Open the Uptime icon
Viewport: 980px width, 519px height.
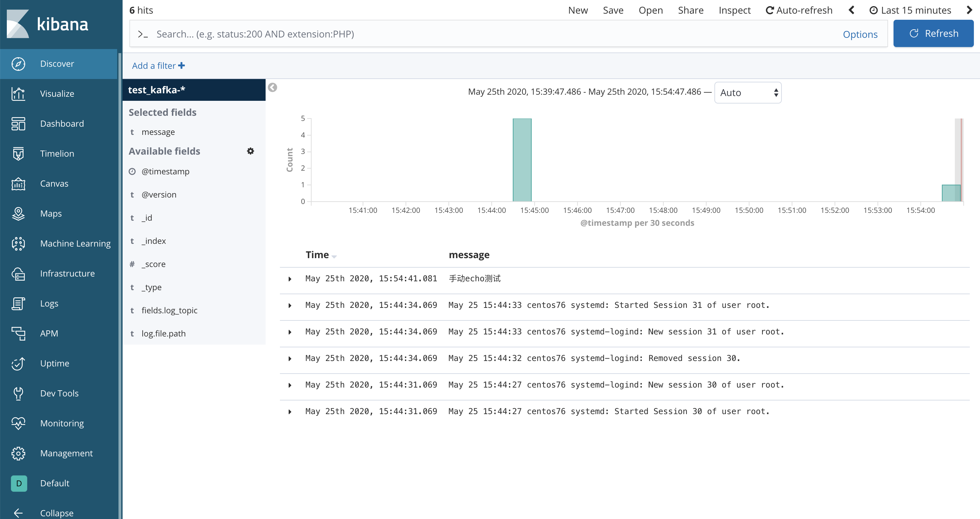pos(18,363)
